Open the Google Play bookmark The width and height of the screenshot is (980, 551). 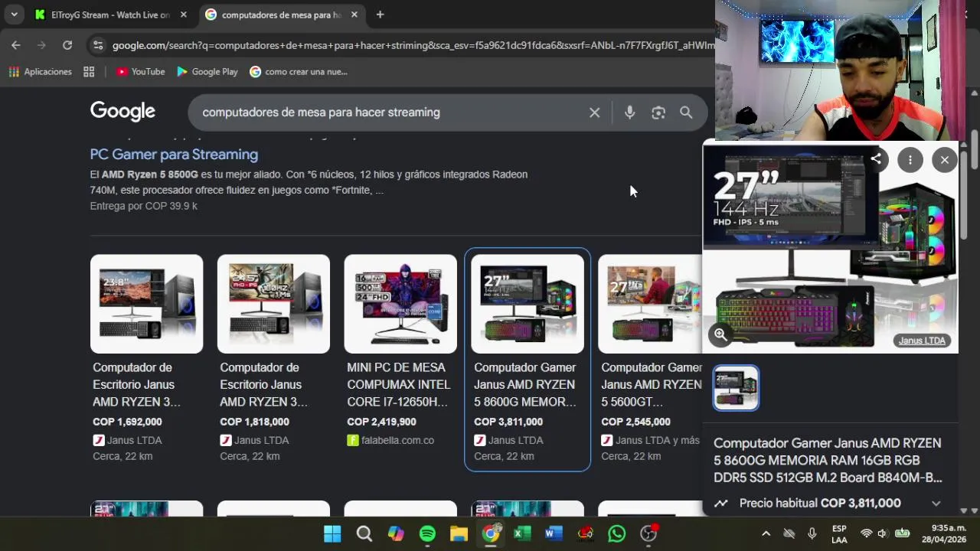point(207,72)
